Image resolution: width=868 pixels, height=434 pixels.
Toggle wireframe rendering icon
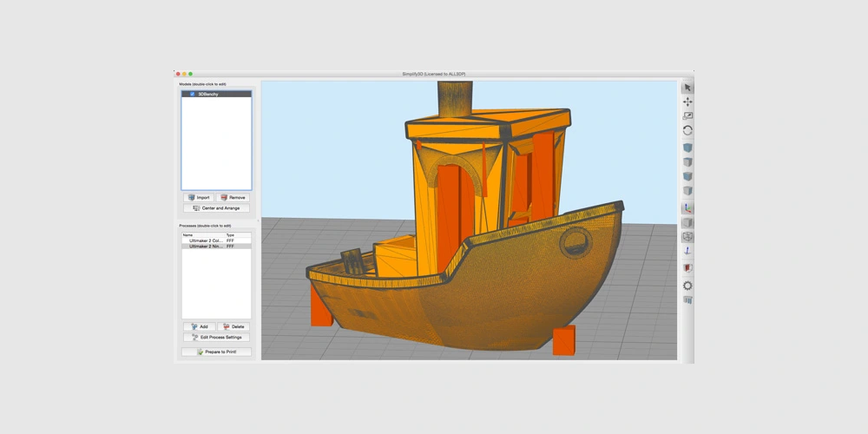tap(687, 237)
